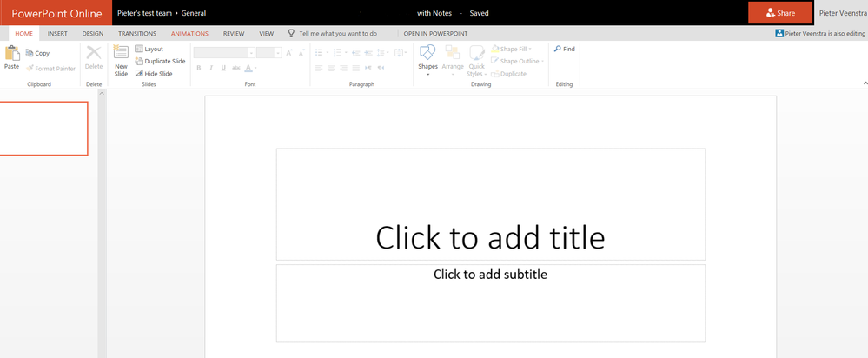The image size is (868, 358).
Task: Open the DESIGN ribbon tab
Action: coord(92,34)
